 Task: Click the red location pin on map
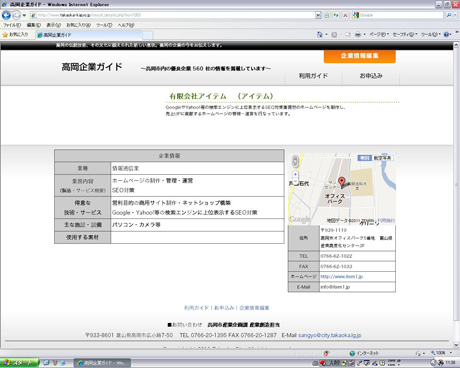pos(342,182)
